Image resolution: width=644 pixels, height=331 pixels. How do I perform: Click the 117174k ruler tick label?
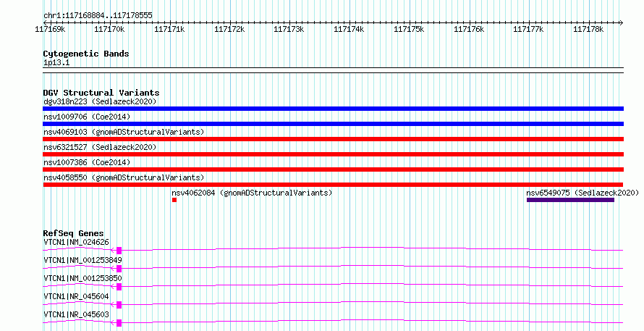349,29
